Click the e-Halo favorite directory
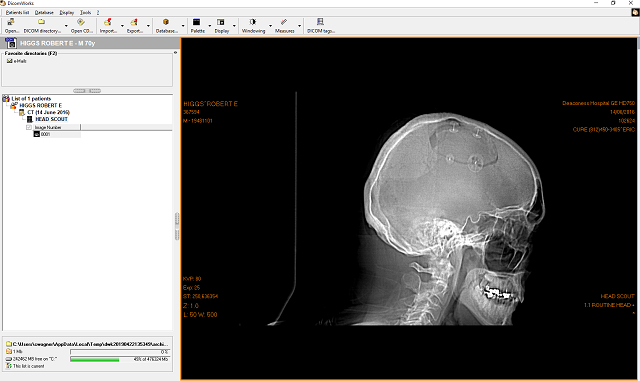Viewport: 640px width, 381px height. (20, 61)
